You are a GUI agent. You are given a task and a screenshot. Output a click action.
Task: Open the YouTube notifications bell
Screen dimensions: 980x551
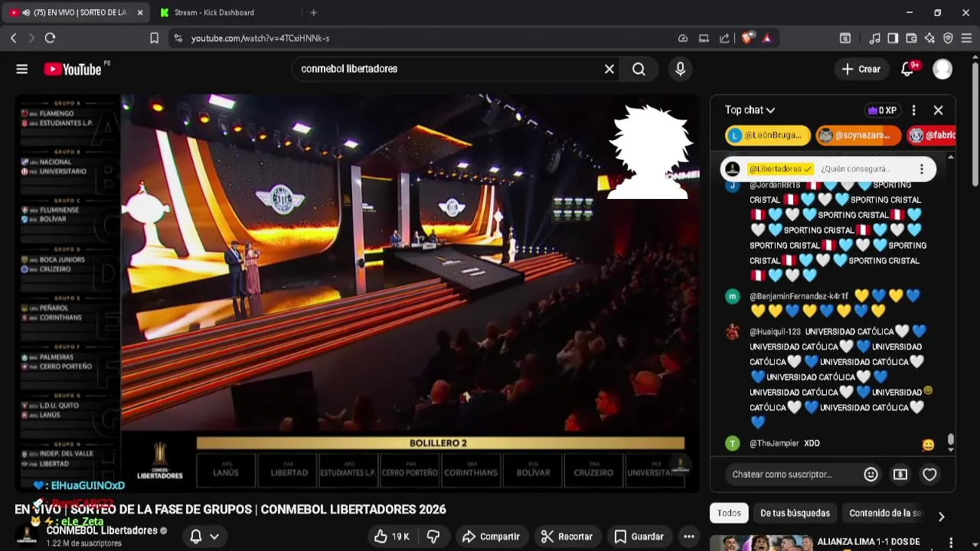tap(908, 69)
